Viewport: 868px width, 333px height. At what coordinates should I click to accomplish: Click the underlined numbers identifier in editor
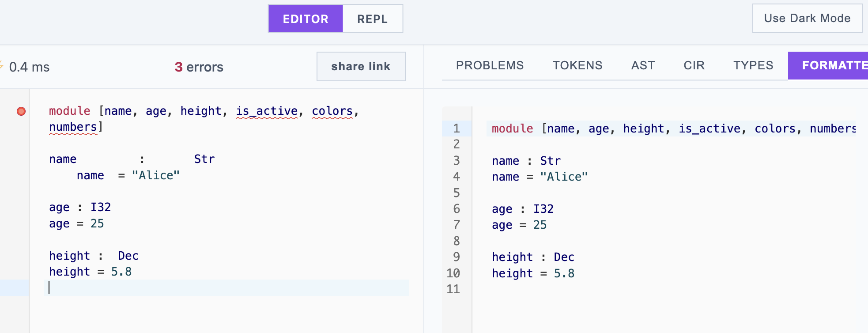(73, 127)
